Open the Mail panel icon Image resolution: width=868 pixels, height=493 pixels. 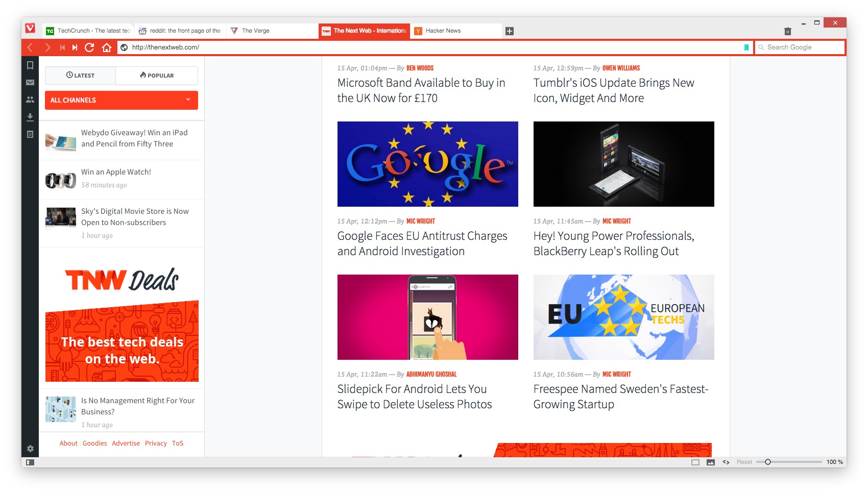tap(30, 82)
